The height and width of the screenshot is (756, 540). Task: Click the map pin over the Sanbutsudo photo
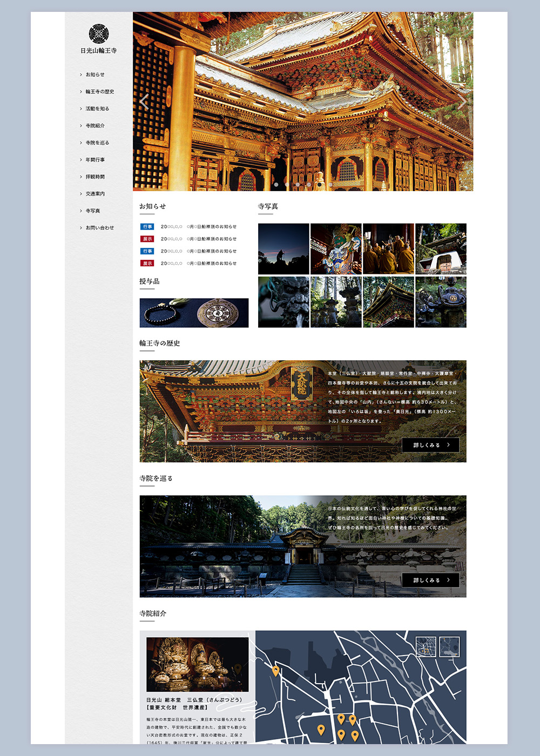click(238, 669)
